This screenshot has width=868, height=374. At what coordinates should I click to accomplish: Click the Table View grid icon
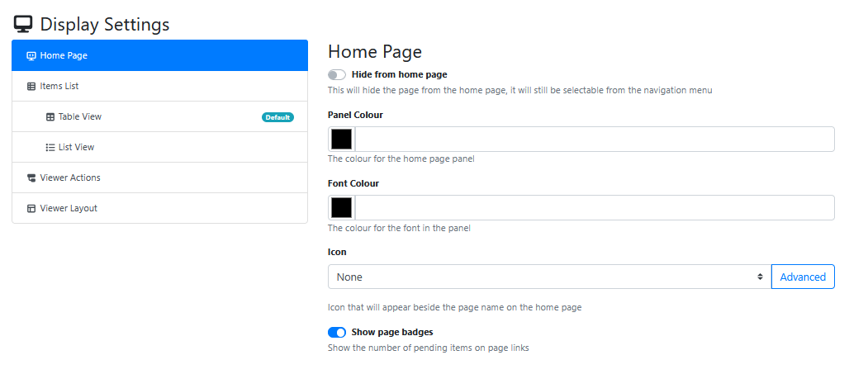click(x=50, y=116)
